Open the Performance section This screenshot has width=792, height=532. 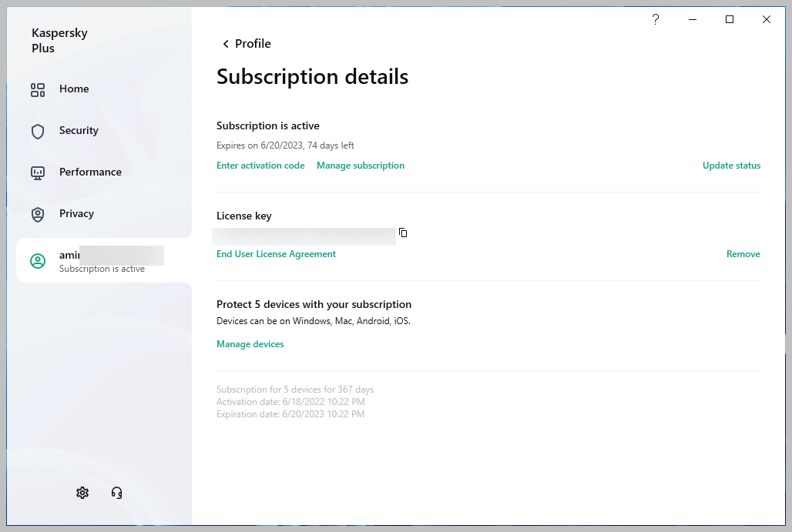(90, 172)
